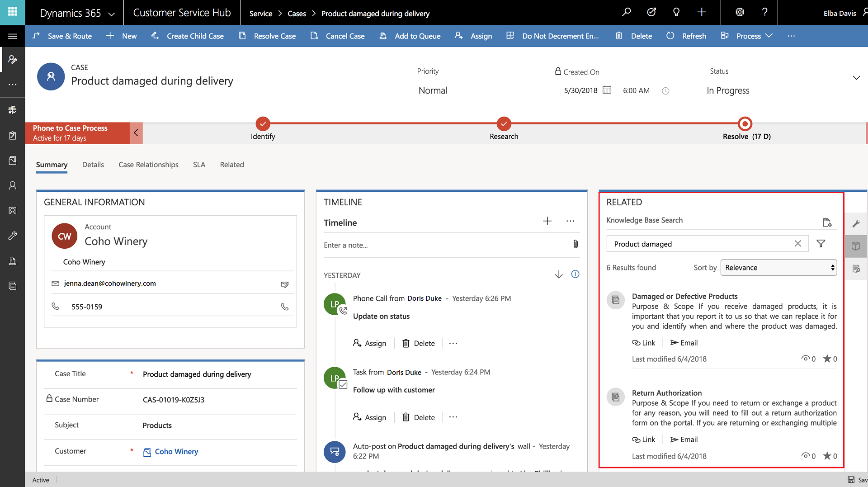Collapse the Phone to Case Process flyout arrow
The width and height of the screenshot is (868, 487).
pyautogui.click(x=136, y=133)
